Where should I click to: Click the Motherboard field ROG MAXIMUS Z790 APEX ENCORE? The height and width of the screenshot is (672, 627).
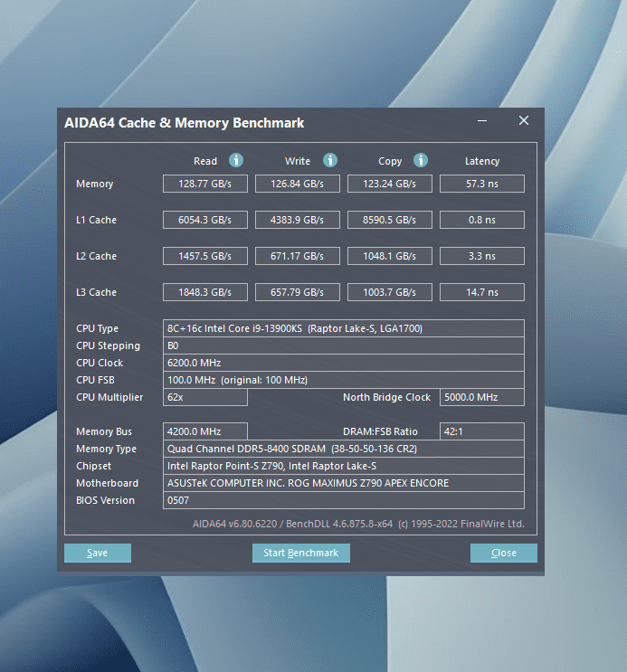point(344,483)
